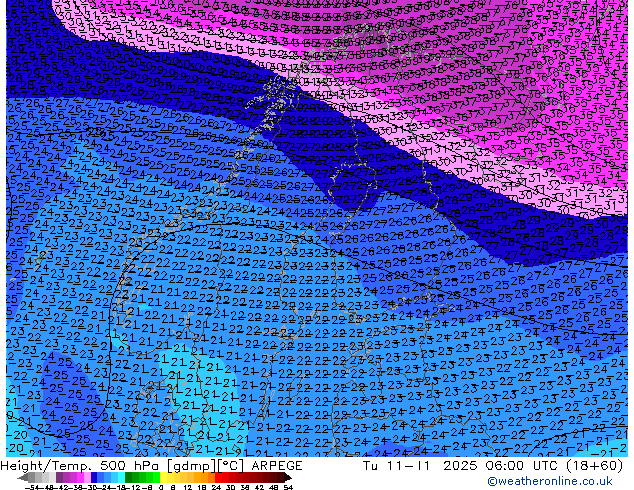Click the "06:00 UTC" time text

522,466
